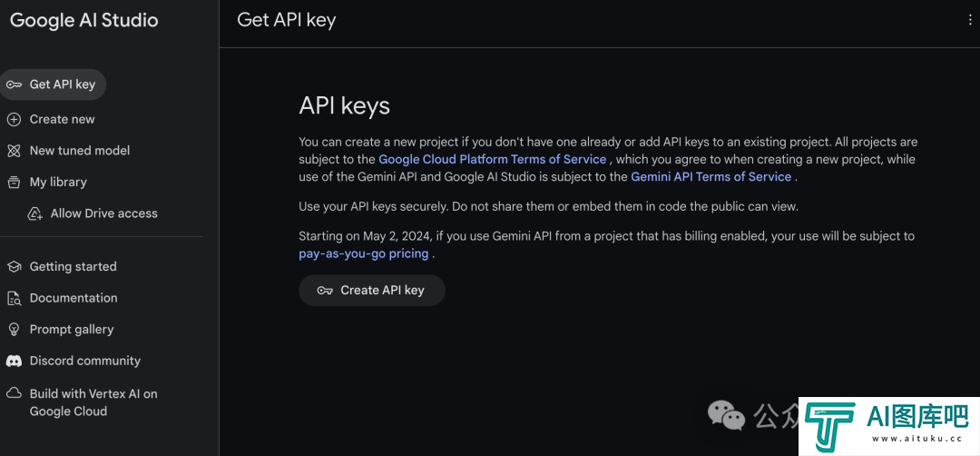Screen dimensions: 980x456
Task: Click the Discord logo icon
Action: tap(14, 361)
